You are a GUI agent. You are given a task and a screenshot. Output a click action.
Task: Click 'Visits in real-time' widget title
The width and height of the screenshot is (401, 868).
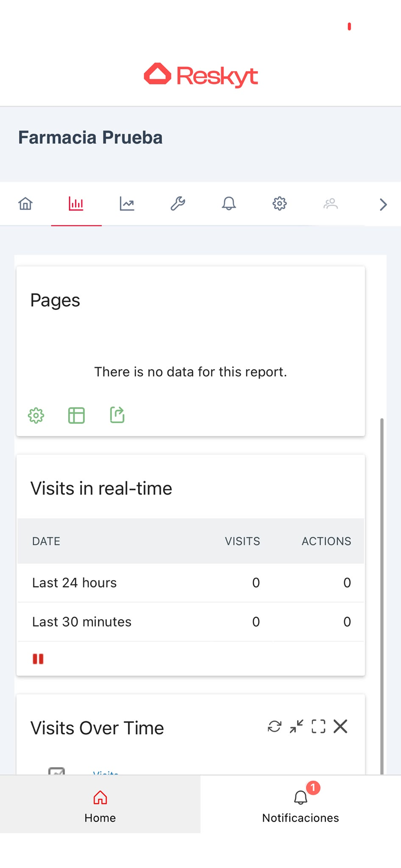coord(101,488)
